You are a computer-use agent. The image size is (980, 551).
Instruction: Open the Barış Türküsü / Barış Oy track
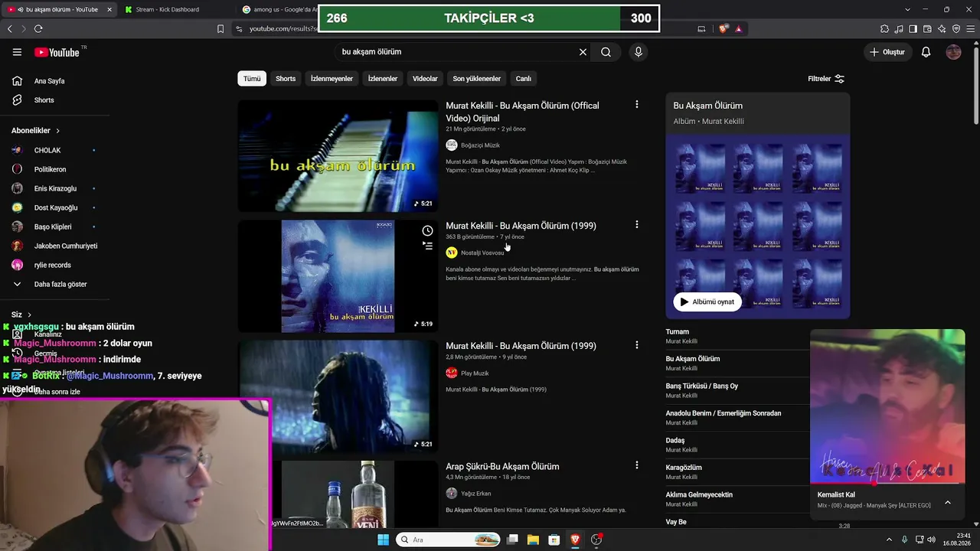(702, 386)
